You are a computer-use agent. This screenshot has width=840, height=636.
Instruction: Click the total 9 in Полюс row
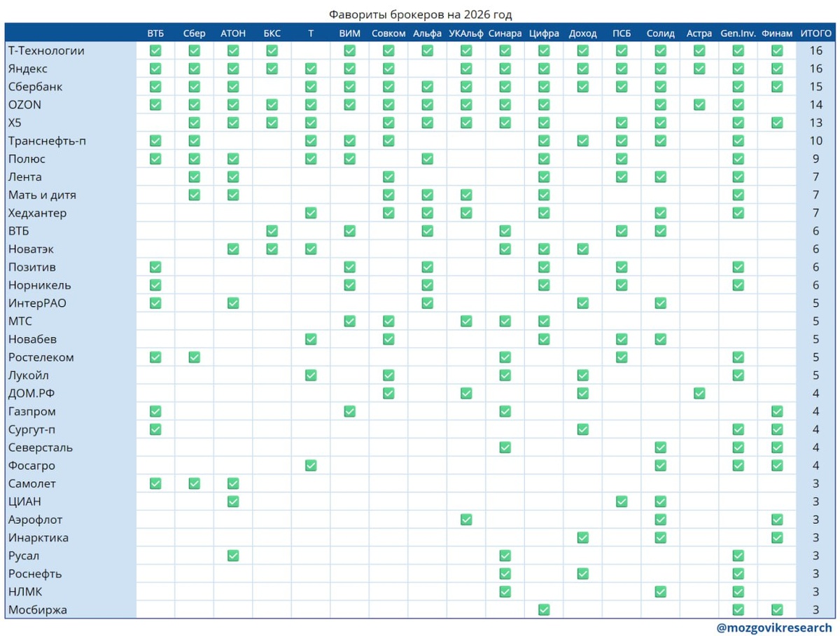(815, 159)
